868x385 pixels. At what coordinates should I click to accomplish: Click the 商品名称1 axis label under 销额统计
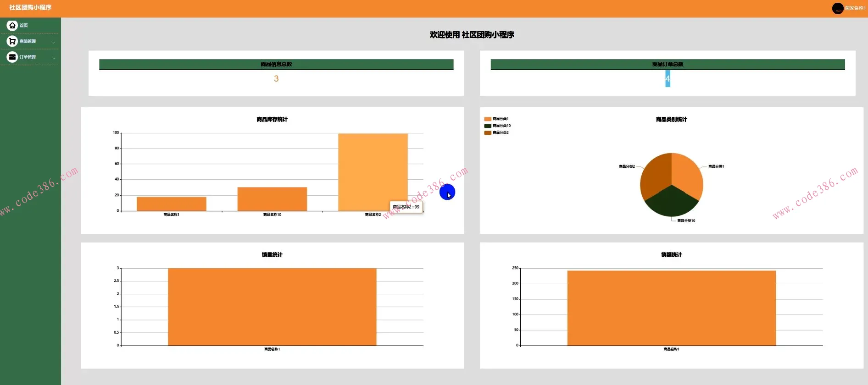click(x=672, y=349)
